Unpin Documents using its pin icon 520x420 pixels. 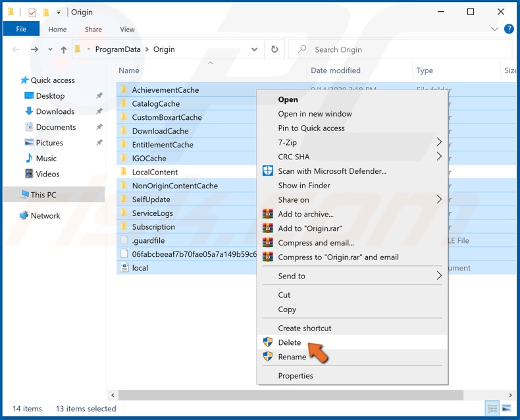[99, 127]
